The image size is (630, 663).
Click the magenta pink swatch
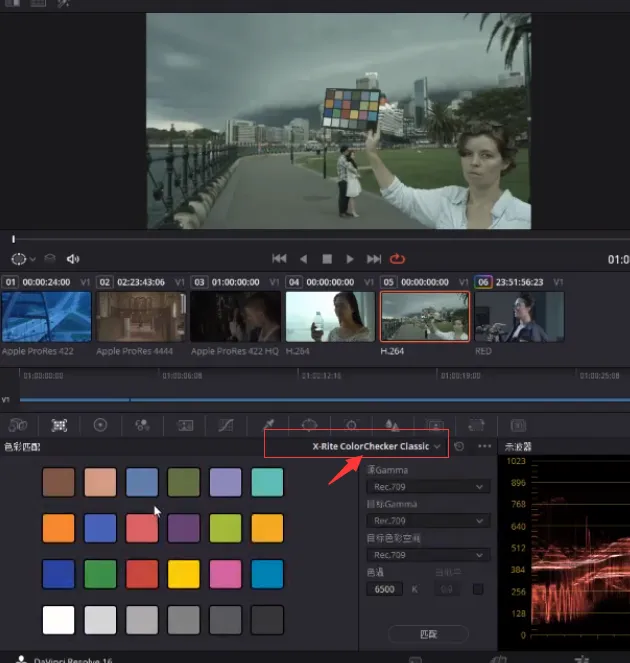click(x=225, y=574)
